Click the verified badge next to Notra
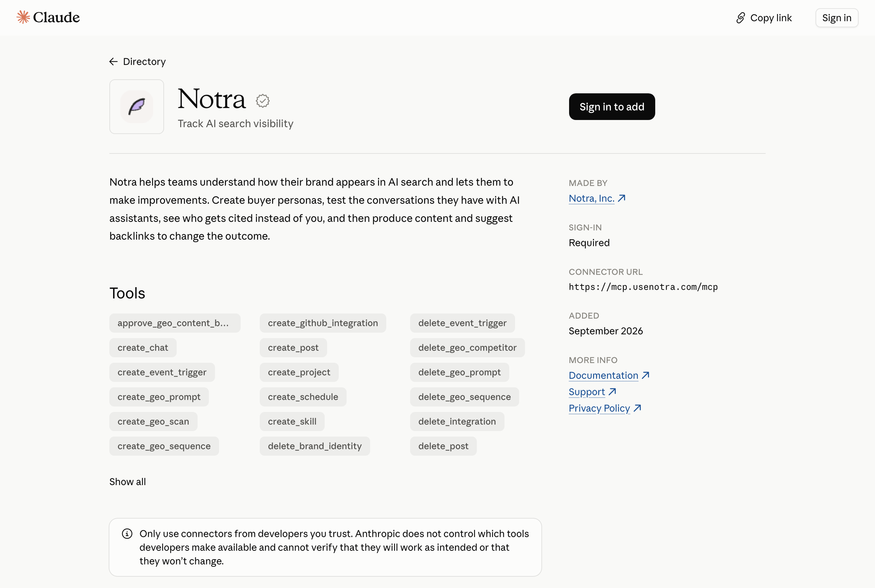 coord(263,101)
